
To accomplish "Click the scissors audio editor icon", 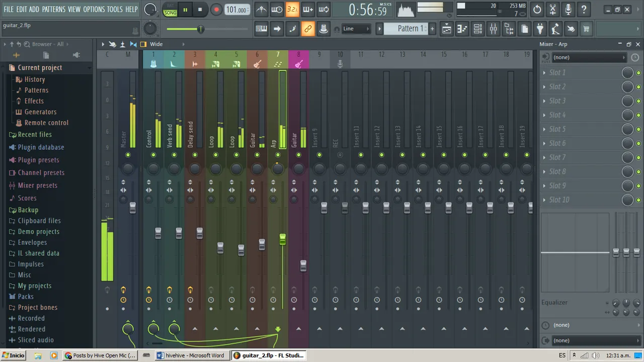I will click(x=552, y=10).
